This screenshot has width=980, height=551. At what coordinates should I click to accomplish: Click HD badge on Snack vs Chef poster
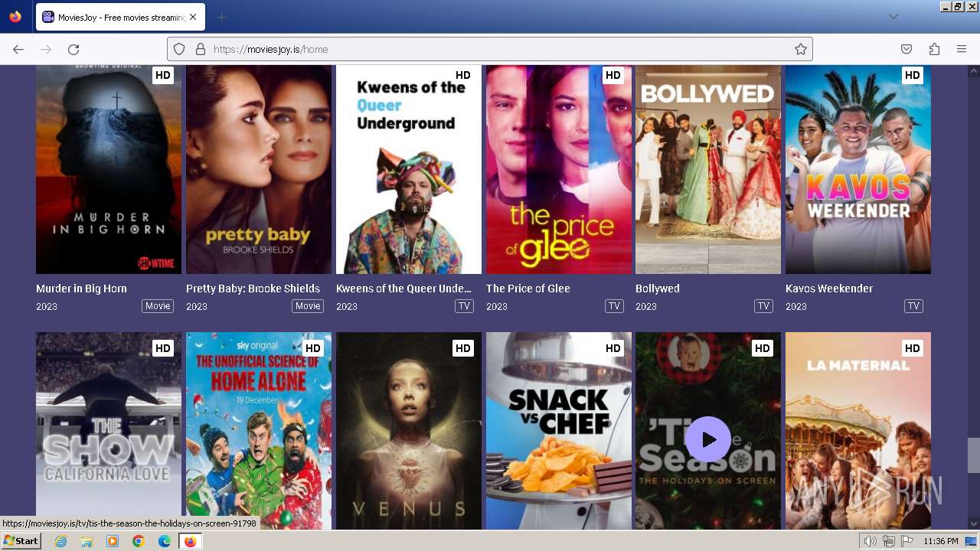click(613, 348)
